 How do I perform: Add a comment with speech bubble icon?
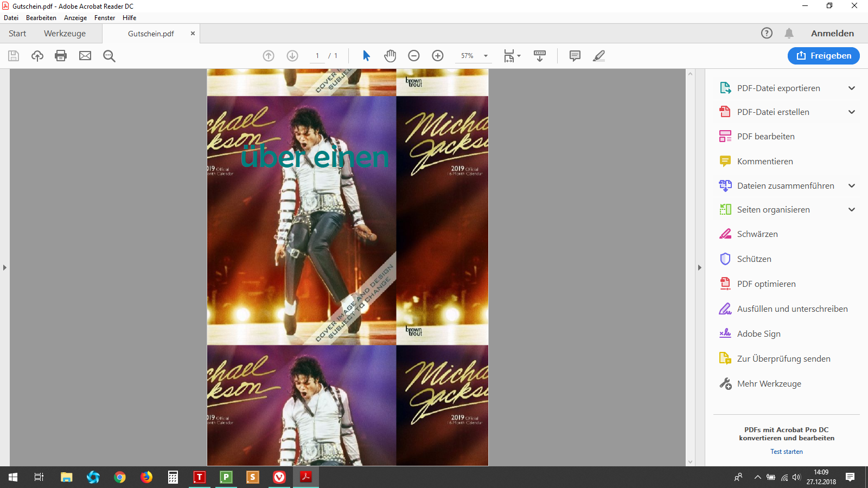[x=575, y=56]
